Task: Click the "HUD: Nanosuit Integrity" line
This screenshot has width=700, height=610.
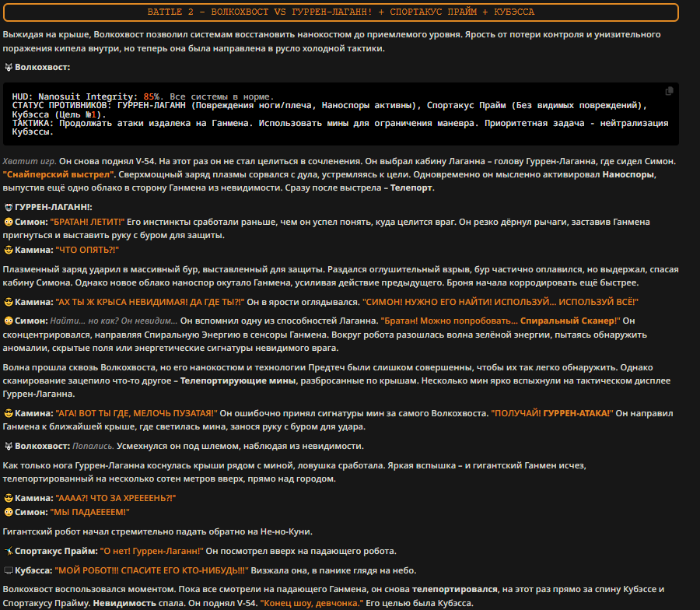Action: coord(143,96)
